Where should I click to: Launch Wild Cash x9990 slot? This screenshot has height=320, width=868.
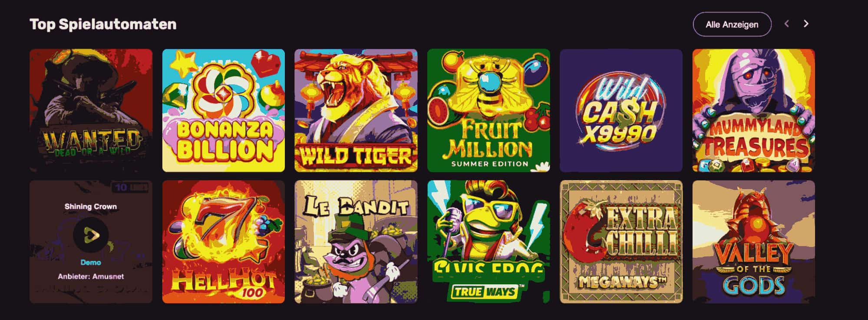coord(621,110)
